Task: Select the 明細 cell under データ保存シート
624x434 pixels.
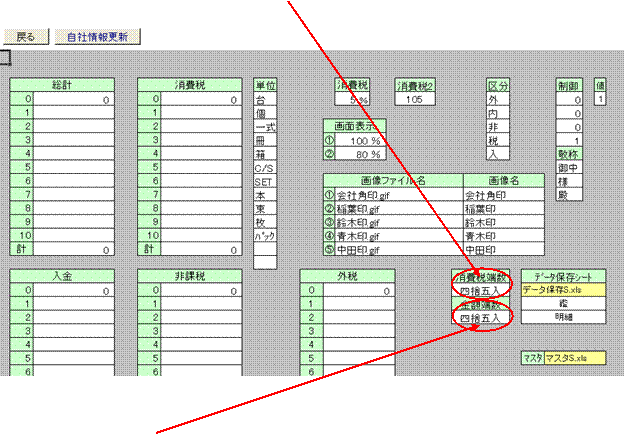Action: pos(563,317)
